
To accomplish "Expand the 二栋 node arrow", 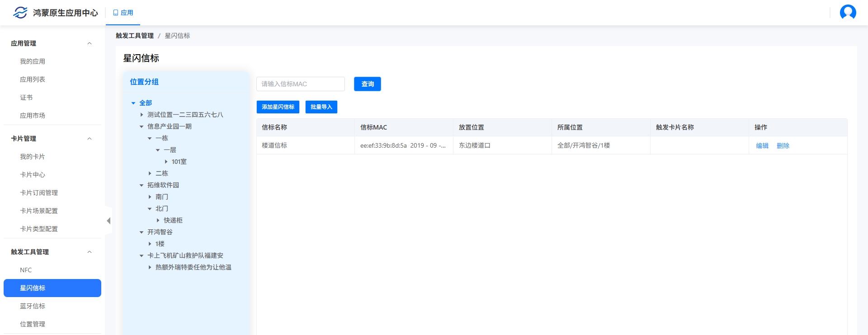I will pos(150,174).
